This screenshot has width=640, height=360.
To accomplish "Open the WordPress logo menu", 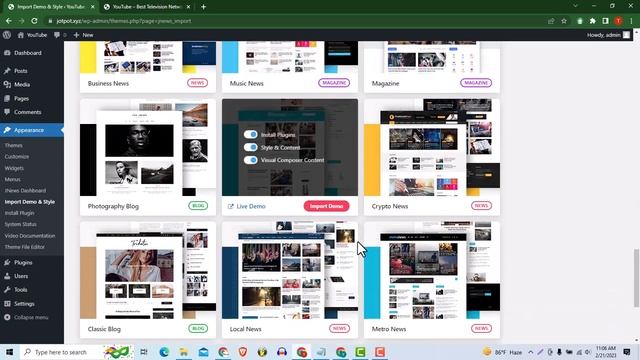I will click(7, 35).
